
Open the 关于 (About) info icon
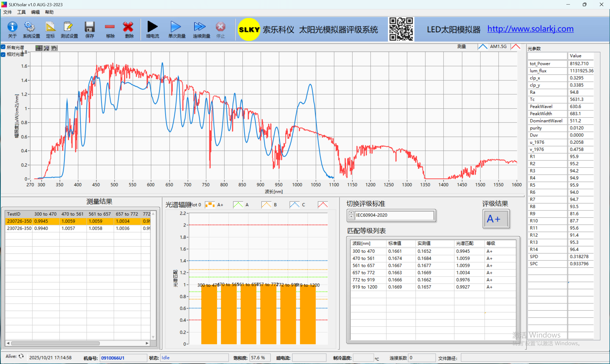(12, 27)
